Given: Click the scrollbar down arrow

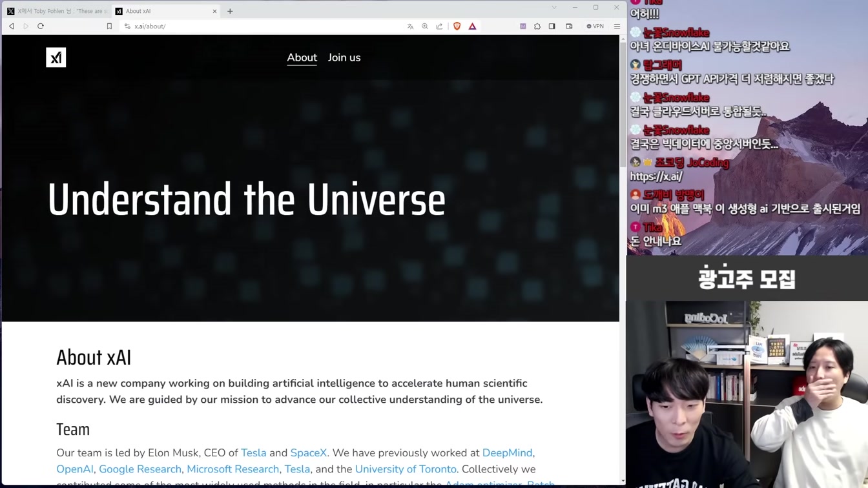Looking at the screenshot, I should coord(623,481).
